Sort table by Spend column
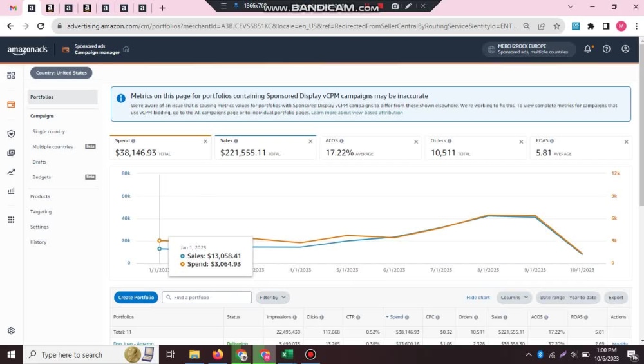Viewport: 644px width, 364px height. 397,317
